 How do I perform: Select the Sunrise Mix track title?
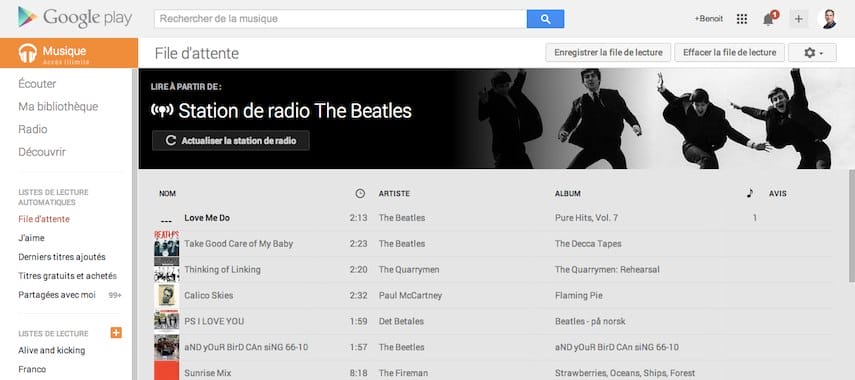(208, 373)
